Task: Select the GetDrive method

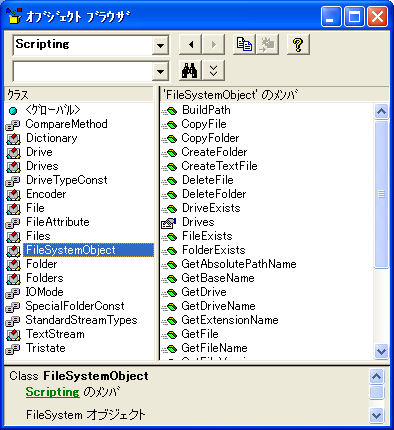Action: pyautogui.click(x=204, y=292)
